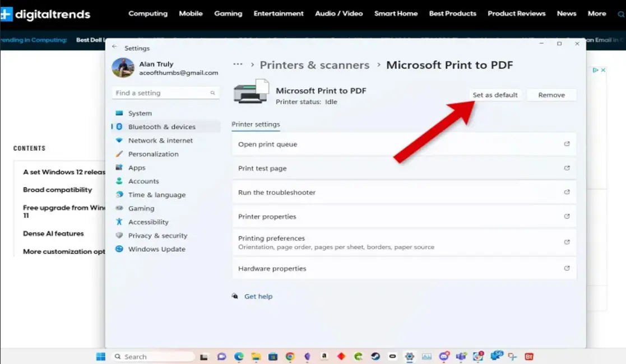Select the Printer settings tab
626x364 pixels.
coord(256,124)
